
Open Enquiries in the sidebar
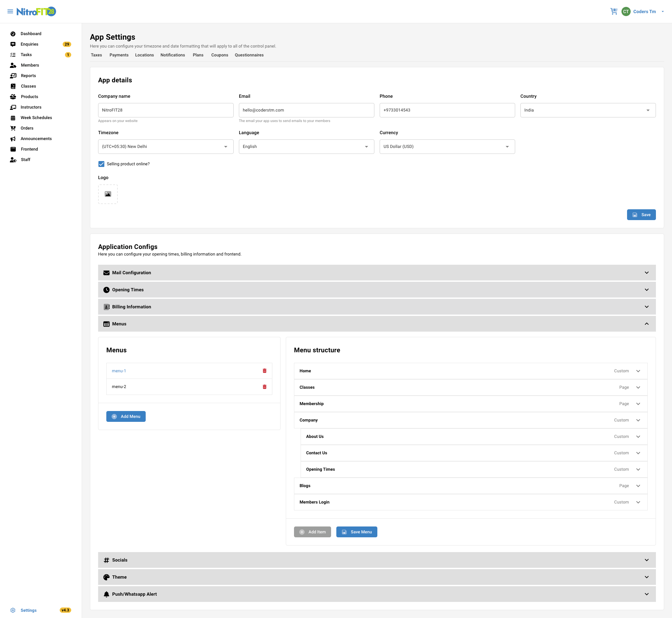tap(30, 44)
